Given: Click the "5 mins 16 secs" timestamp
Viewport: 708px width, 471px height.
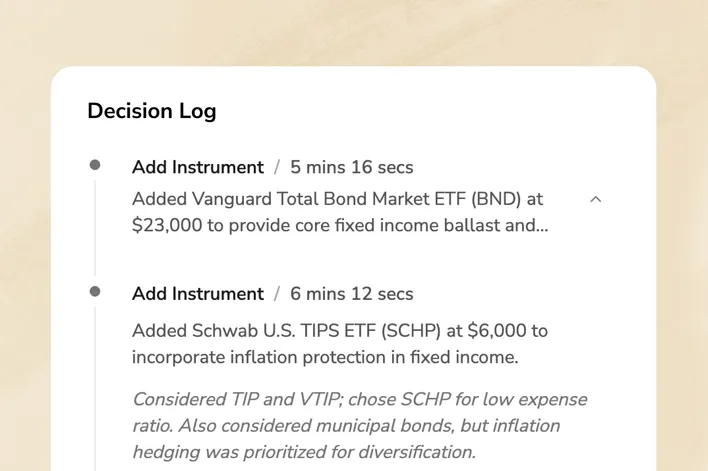Looking at the screenshot, I should click(351, 167).
